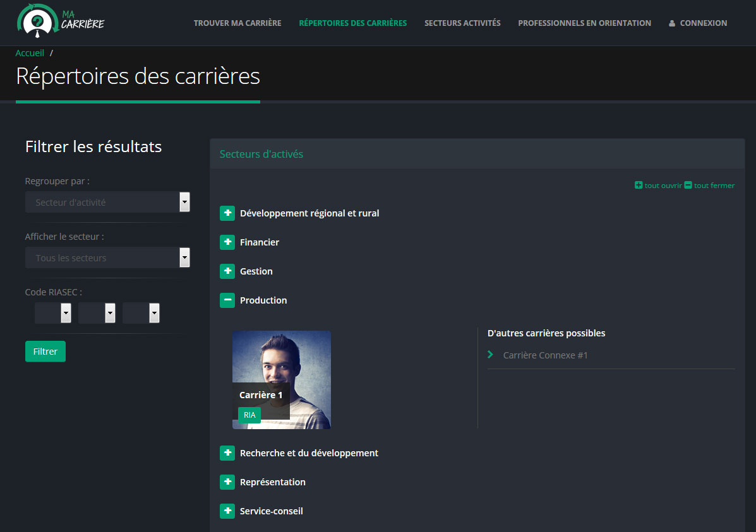Open the Afficher le secteur dropdown
Screen dimensions: 756x532
click(x=107, y=258)
